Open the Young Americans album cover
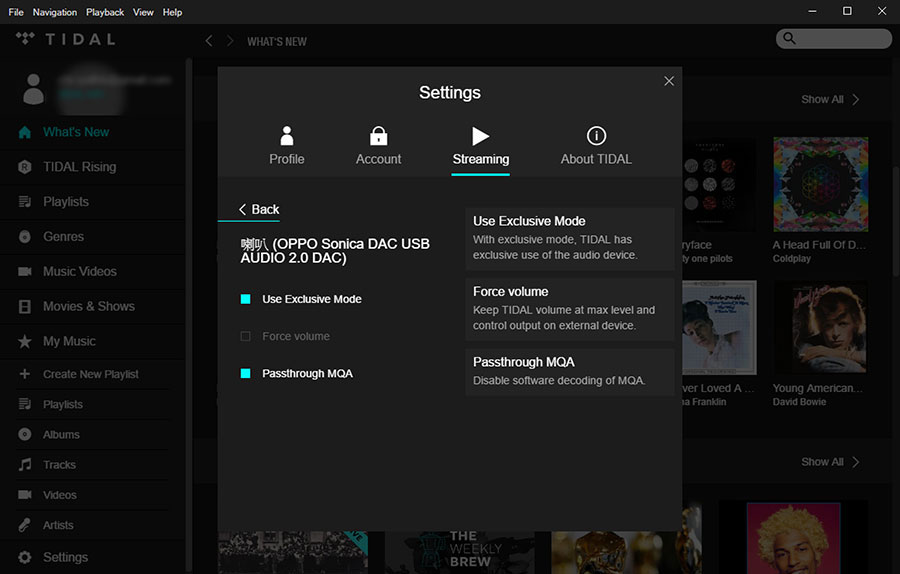900x574 pixels. [821, 328]
